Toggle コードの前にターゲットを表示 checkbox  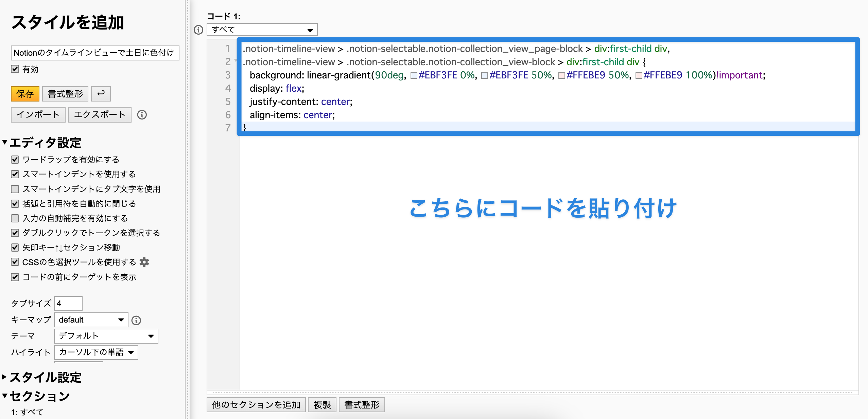pos(15,277)
